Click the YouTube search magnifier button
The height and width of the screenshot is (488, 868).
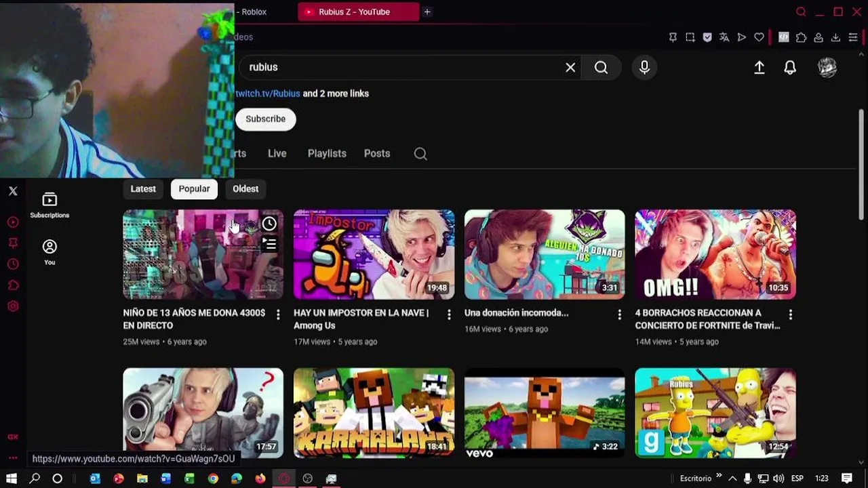click(x=601, y=67)
